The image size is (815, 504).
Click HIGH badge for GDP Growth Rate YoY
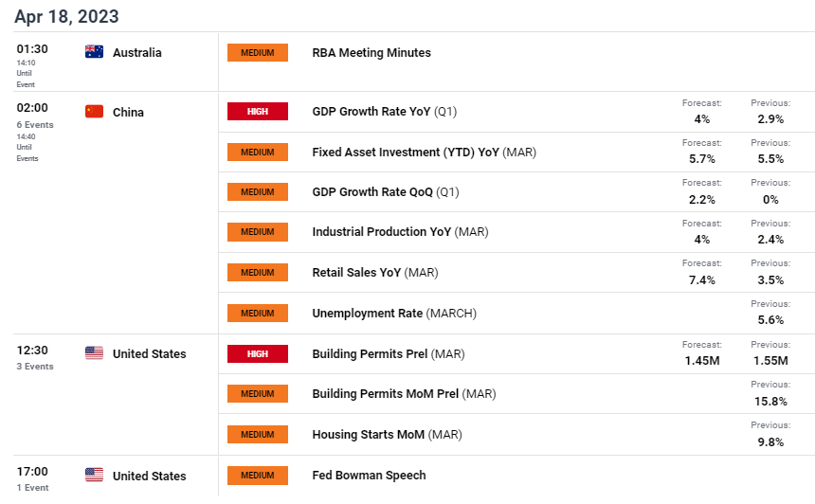click(257, 112)
